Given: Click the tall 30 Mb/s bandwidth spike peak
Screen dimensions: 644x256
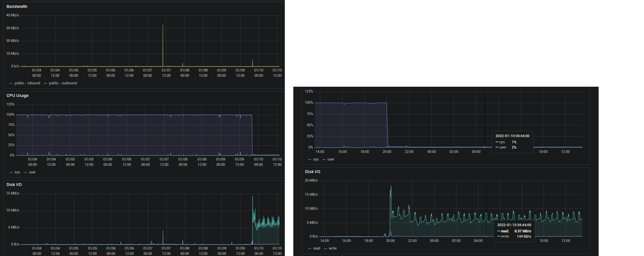Looking at the screenshot, I should [163, 25].
